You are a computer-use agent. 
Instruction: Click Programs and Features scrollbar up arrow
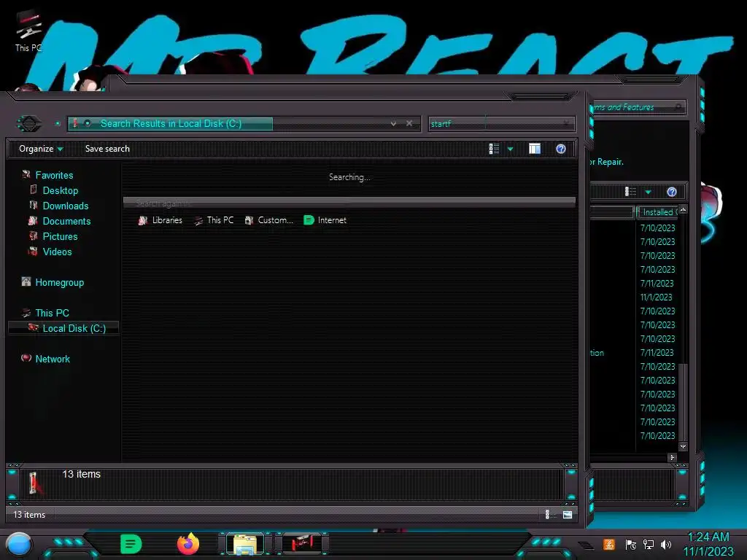click(683, 209)
